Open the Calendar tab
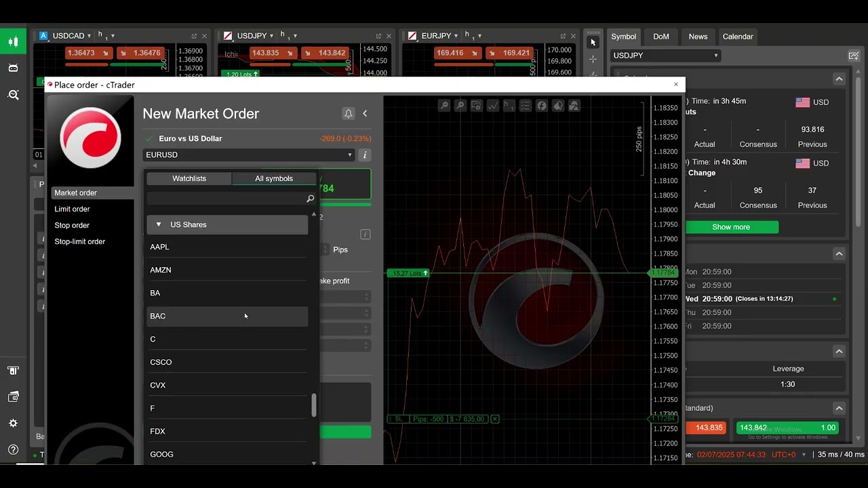This screenshot has height=488, width=868. pyautogui.click(x=738, y=37)
